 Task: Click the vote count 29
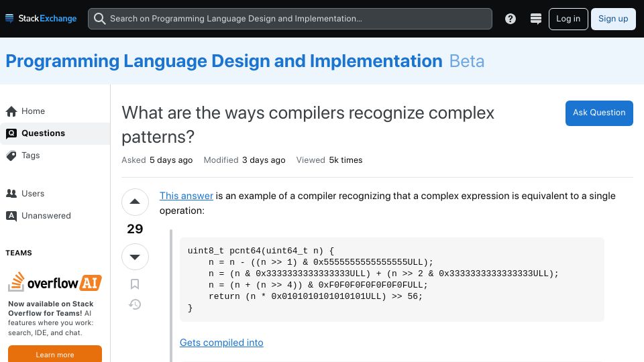[x=135, y=229]
